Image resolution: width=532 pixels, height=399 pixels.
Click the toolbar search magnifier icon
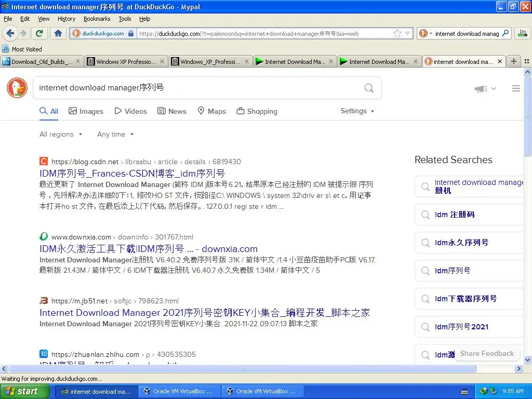coord(505,33)
